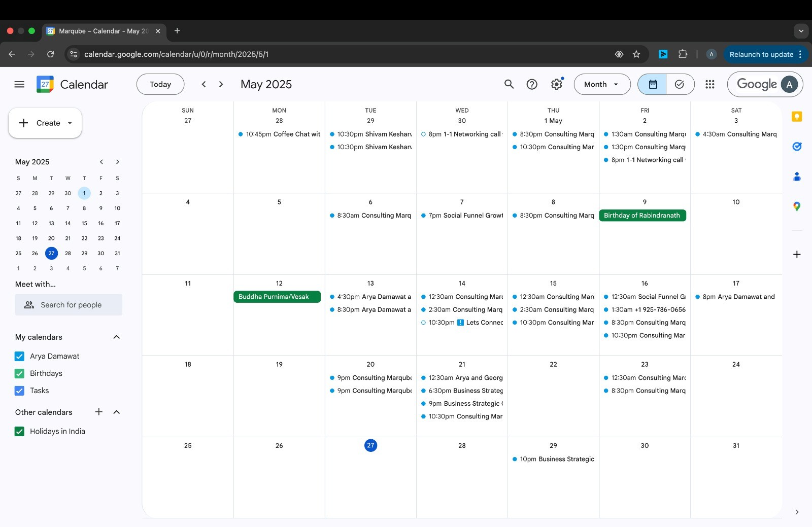Open 4:30am Consulting event on Saturday 3
This screenshot has width=812, height=527.
[736, 134]
